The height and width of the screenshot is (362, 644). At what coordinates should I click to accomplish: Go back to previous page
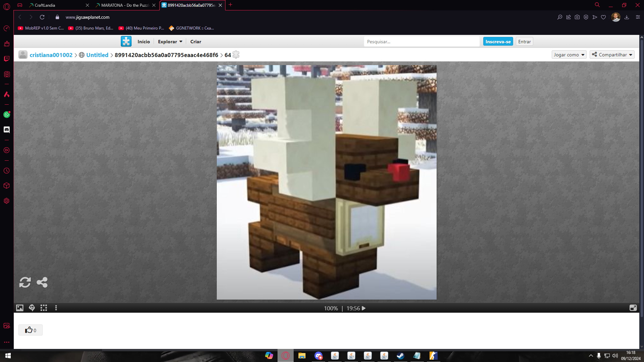(x=20, y=17)
